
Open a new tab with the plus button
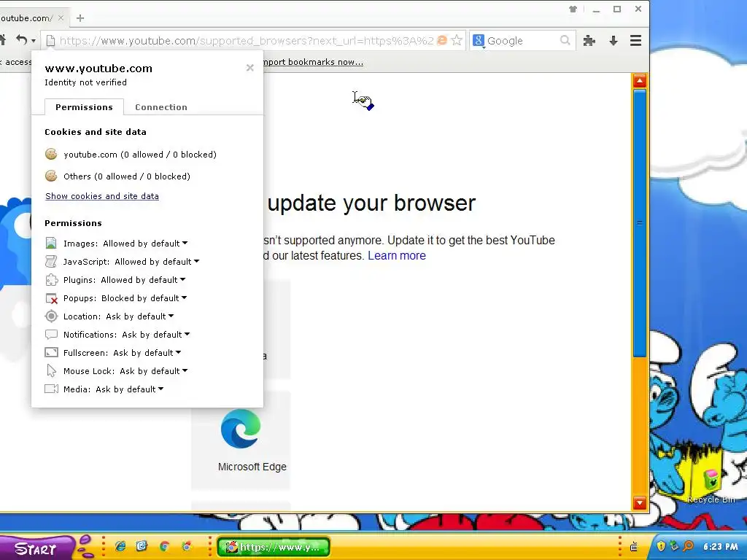point(80,18)
